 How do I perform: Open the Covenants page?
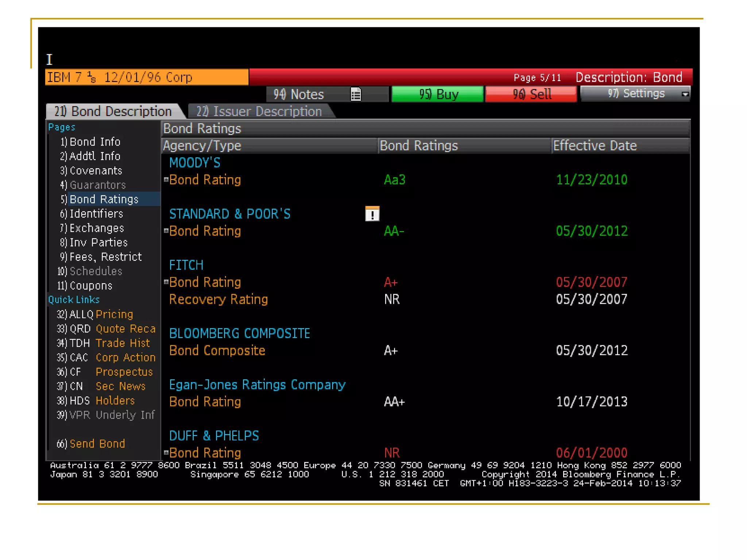tap(96, 171)
